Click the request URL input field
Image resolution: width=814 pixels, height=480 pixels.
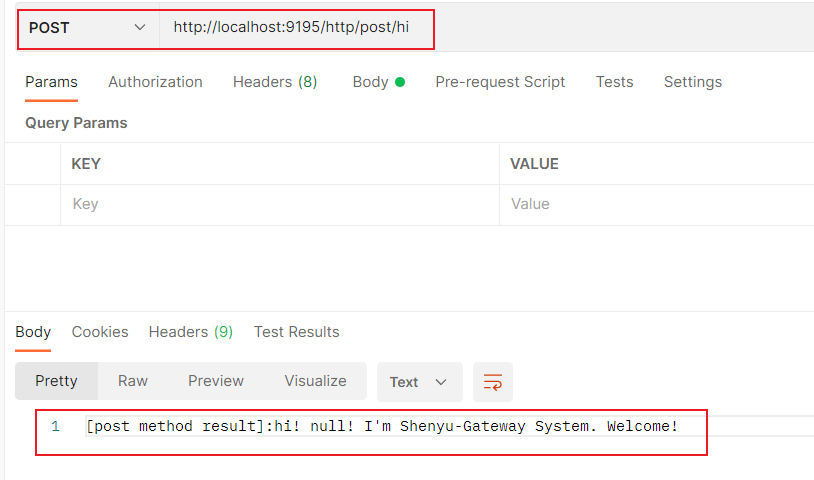[x=300, y=28]
